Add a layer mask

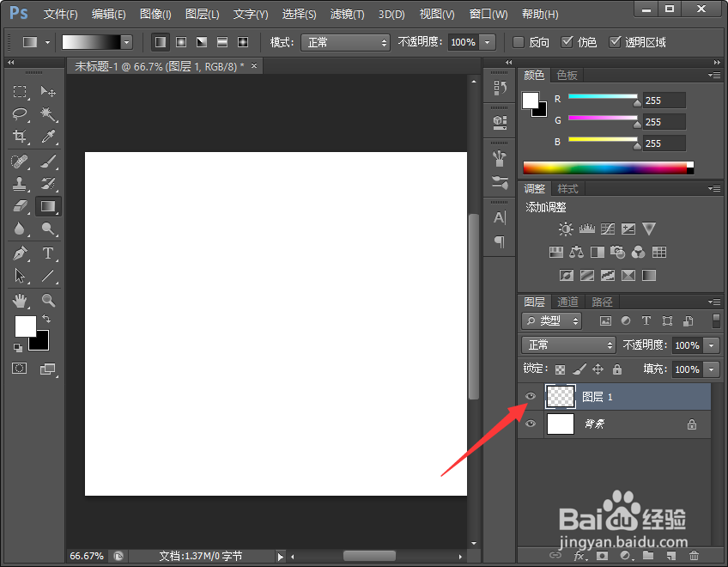[x=602, y=555]
